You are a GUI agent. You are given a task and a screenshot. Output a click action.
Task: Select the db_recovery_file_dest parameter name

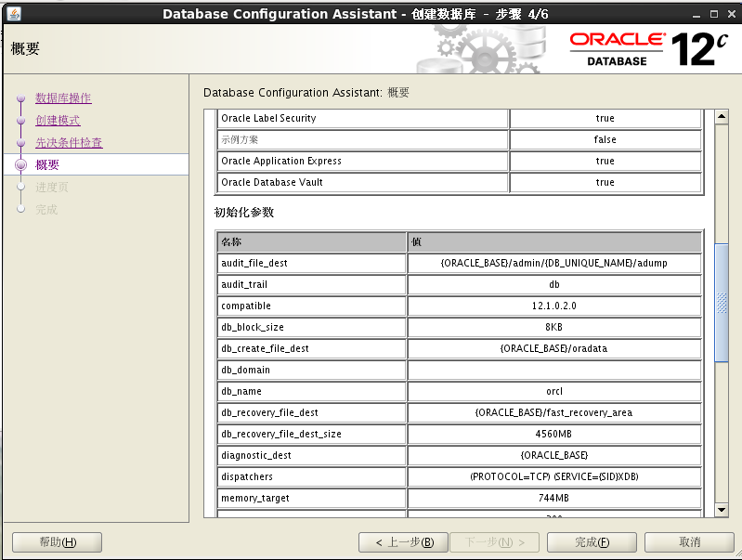(311, 412)
